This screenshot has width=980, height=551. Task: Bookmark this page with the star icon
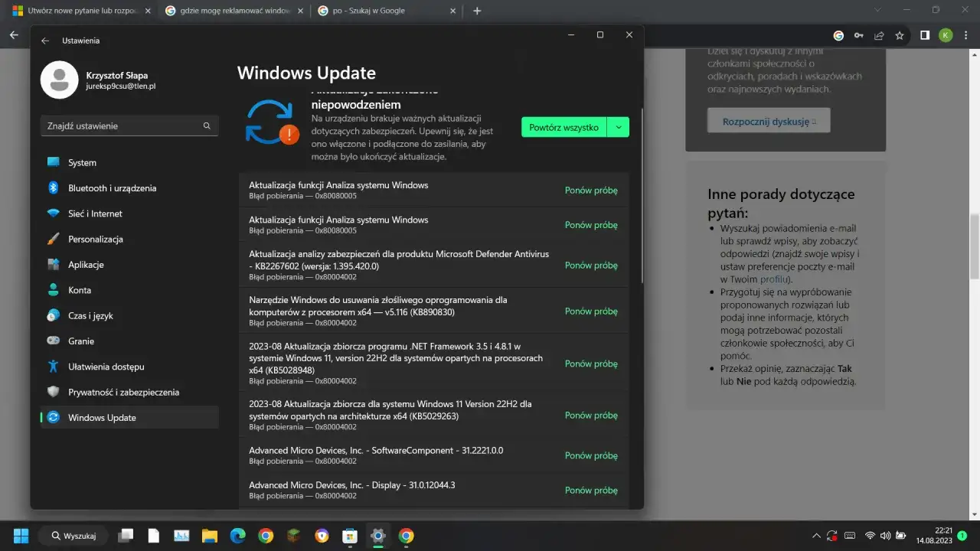[900, 35]
